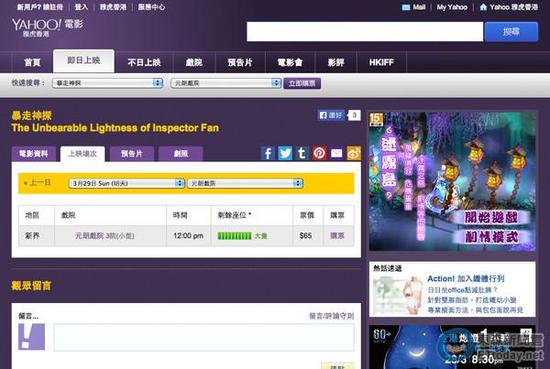Open the 服務中心 help center link
Image resolution: width=550 pixels, height=369 pixels.
(x=152, y=7)
